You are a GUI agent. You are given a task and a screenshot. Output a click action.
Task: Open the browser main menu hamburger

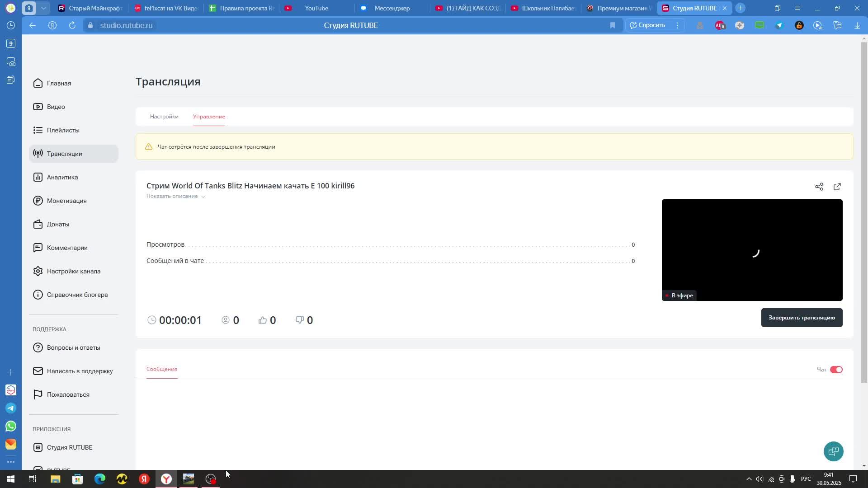point(797,8)
